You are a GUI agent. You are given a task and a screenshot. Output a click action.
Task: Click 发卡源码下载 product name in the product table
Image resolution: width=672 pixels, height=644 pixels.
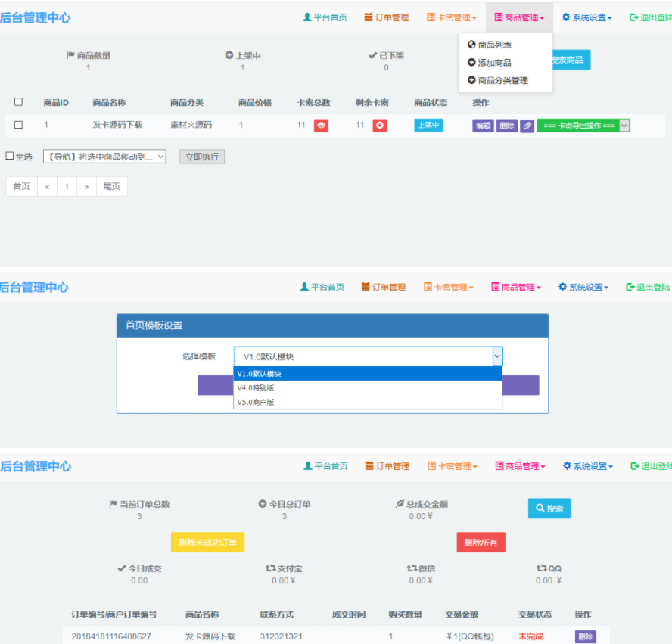(x=117, y=125)
